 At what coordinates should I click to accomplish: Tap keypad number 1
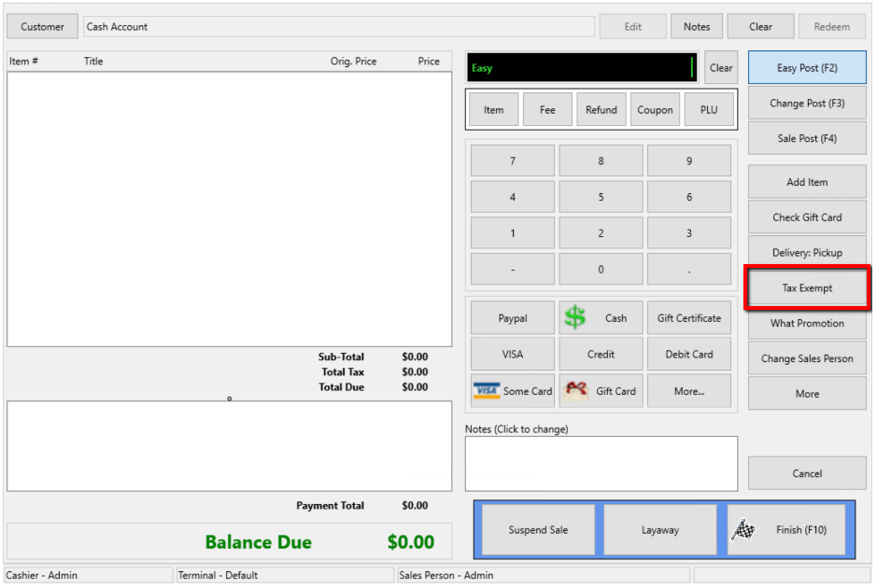point(513,233)
